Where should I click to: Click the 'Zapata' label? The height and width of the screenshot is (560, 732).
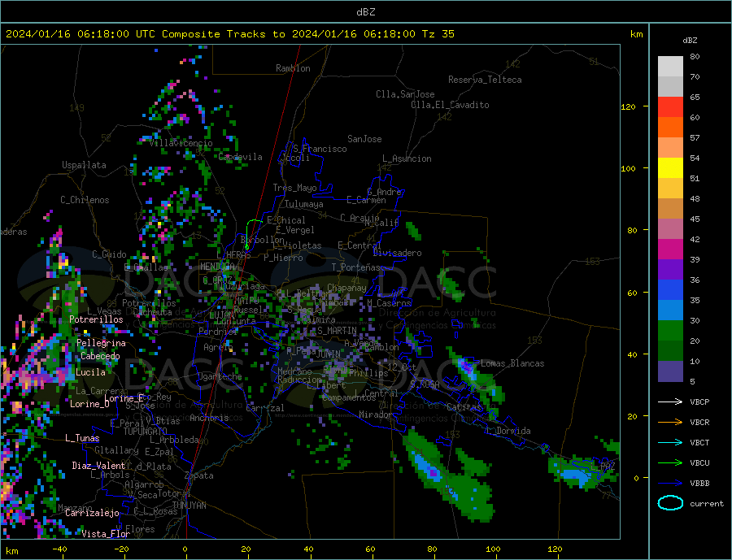coord(199,476)
